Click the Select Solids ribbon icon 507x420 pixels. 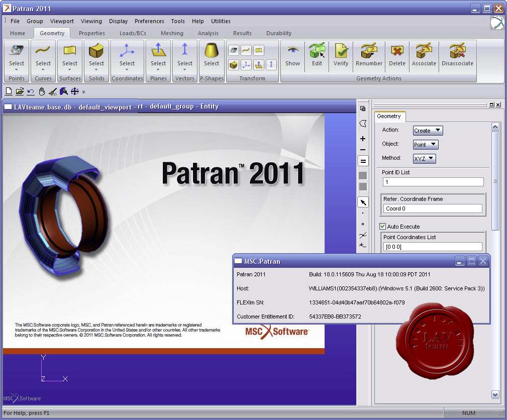click(x=96, y=51)
